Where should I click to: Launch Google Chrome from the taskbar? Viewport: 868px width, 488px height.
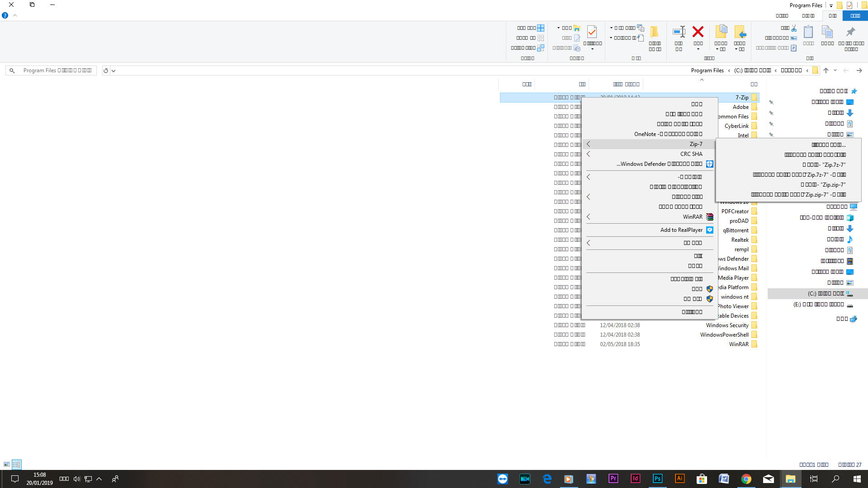(746, 479)
